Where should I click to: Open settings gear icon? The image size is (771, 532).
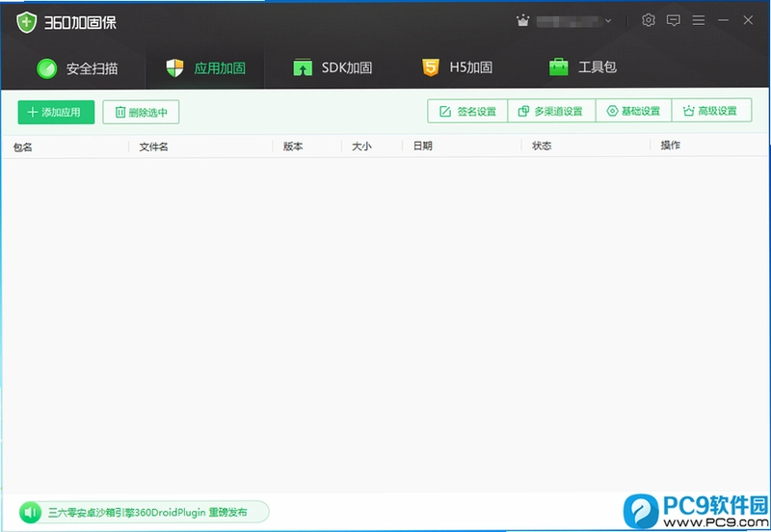coord(649,20)
